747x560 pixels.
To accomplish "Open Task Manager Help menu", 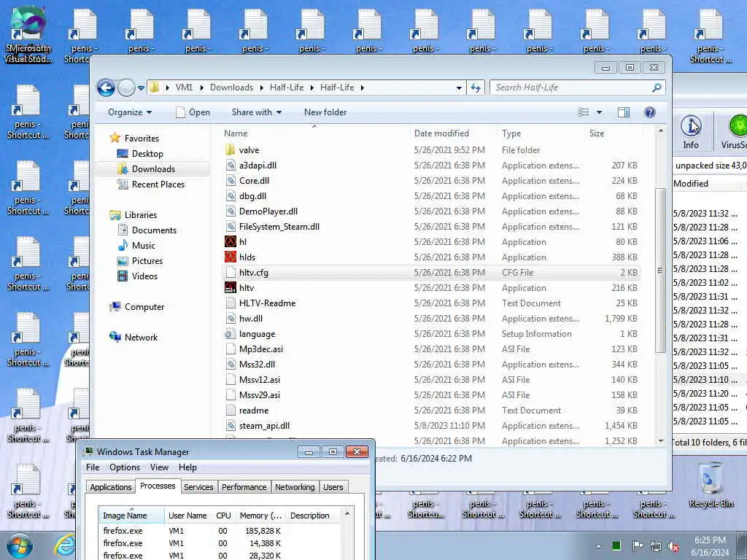I will 187,467.
